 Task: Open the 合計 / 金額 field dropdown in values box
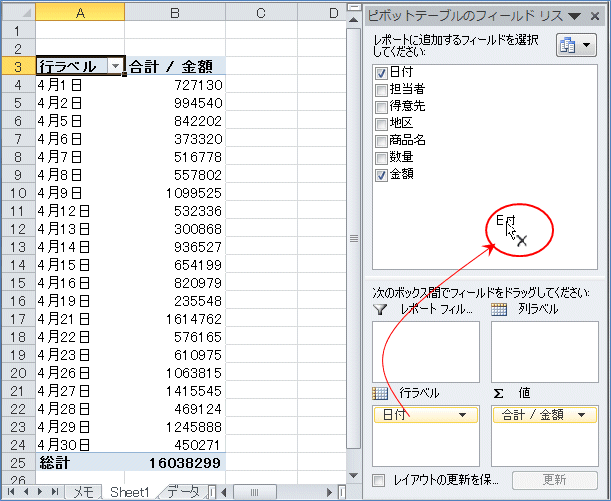[x=581, y=415]
